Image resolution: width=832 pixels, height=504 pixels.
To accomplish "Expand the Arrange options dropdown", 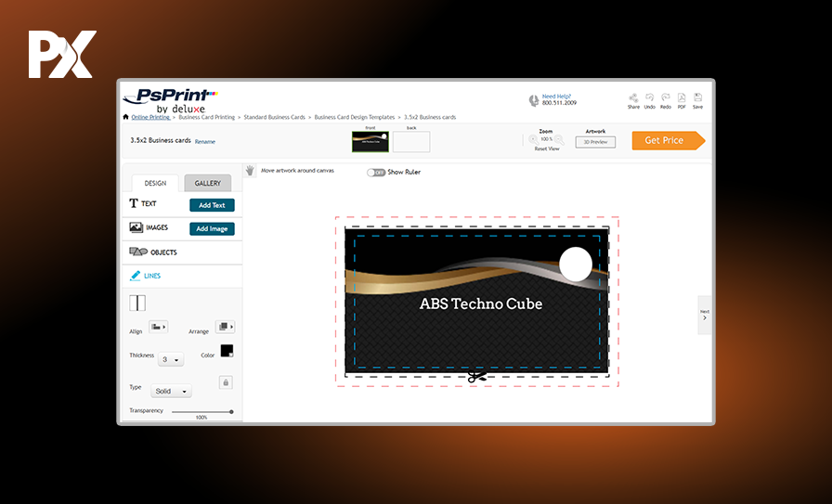I will (x=225, y=327).
